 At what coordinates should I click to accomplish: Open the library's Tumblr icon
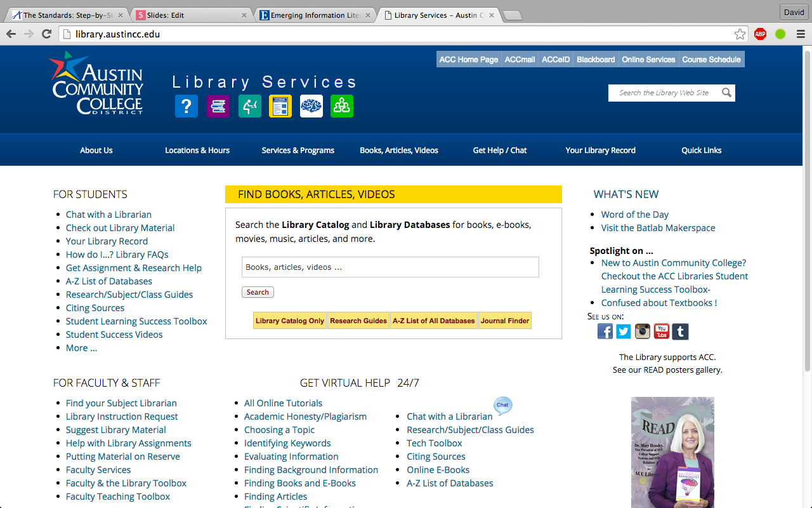point(681,331)
